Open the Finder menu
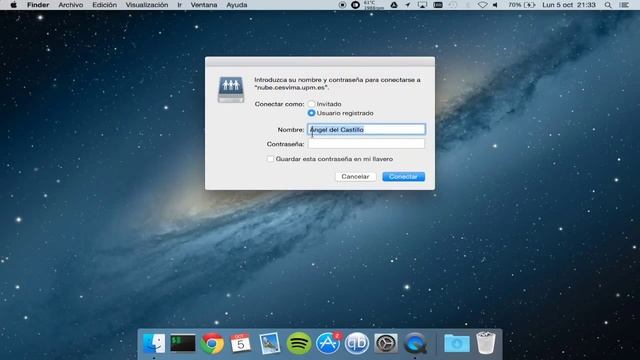Image resolution: width=640 pixels, height=360 pixels. coord(38,5)
